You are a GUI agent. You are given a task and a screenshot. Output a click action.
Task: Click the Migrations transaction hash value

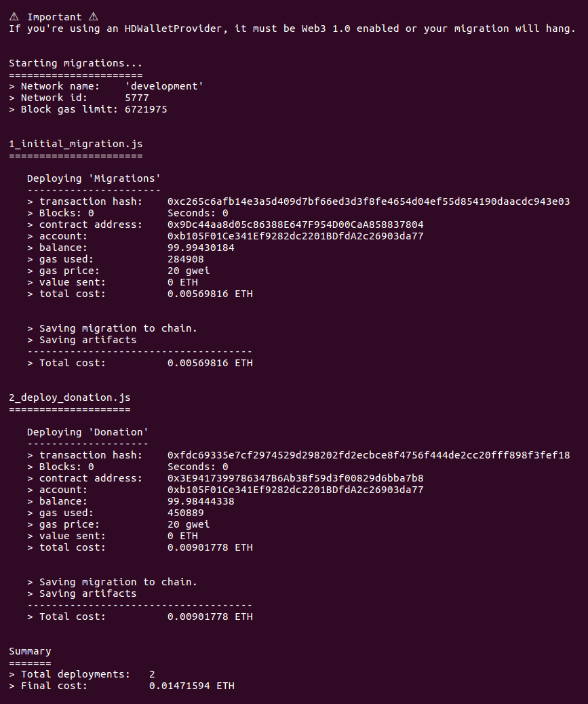[x=368, y=201]
